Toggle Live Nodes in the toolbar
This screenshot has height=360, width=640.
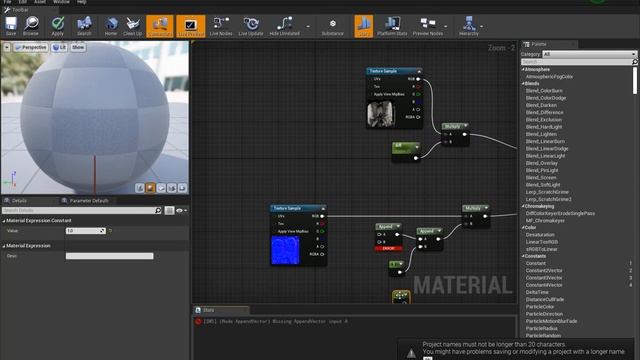tap(221, 26)
